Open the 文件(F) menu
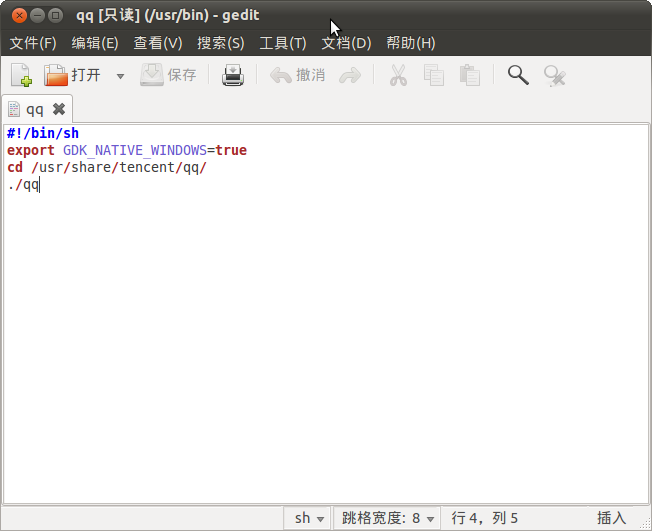This screenshot has height=531, width=652. 33,43
